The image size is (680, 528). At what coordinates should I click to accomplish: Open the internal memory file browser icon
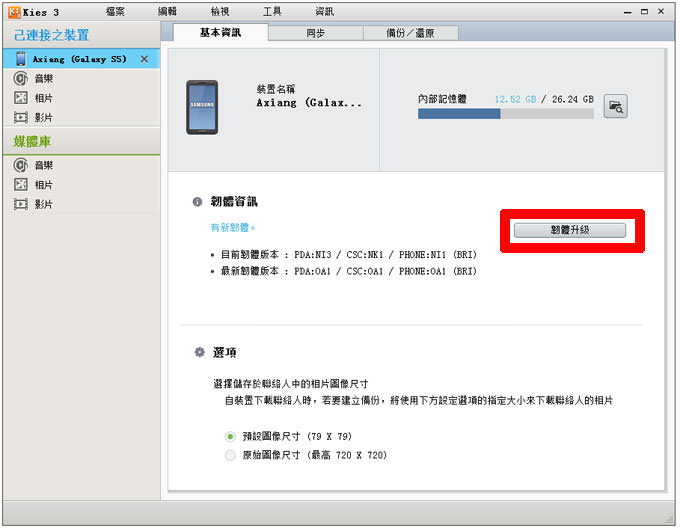pyautogui.click(x=616, y=107)
